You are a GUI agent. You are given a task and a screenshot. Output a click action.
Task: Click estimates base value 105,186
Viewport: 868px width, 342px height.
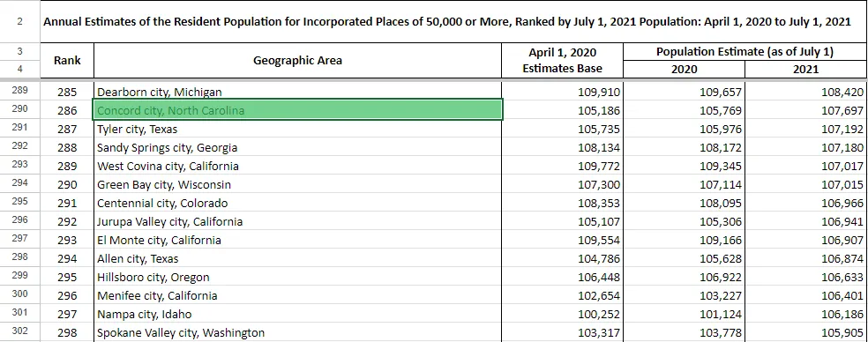pos(563,110)
